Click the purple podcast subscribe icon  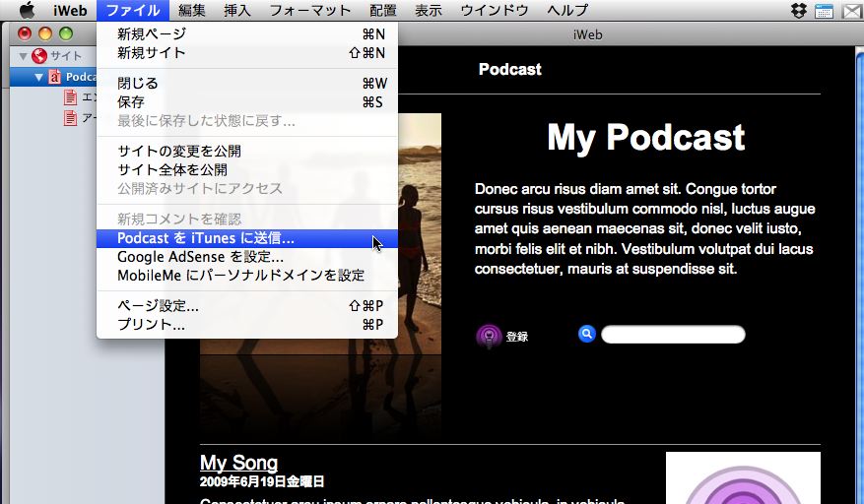[489, 336]
